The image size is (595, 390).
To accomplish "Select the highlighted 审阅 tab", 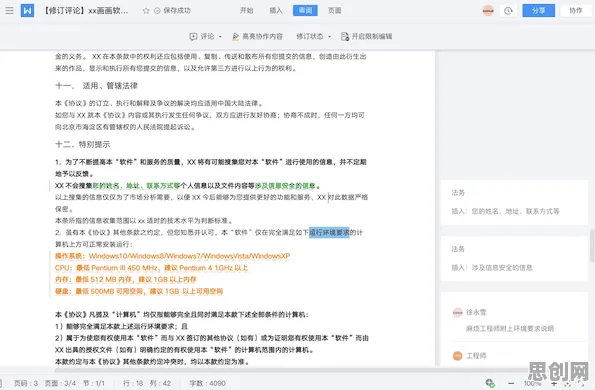I will tap(305, 10).
